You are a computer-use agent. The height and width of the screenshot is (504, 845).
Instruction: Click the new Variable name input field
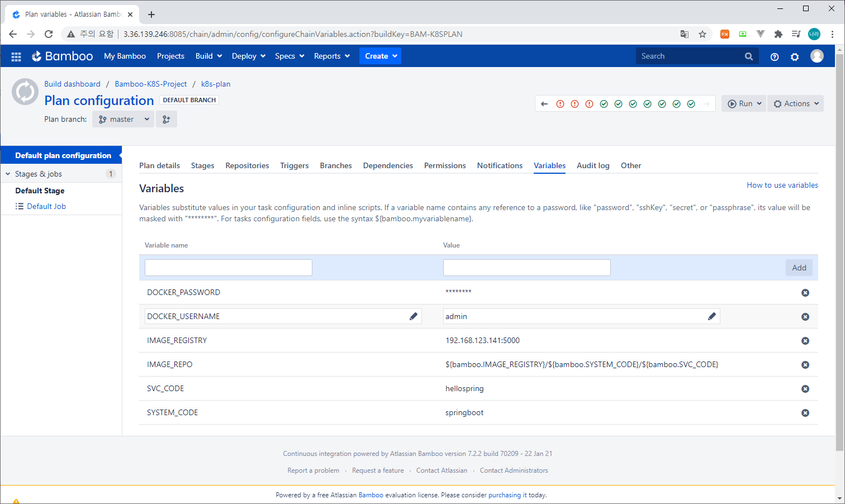click(229, 268)
